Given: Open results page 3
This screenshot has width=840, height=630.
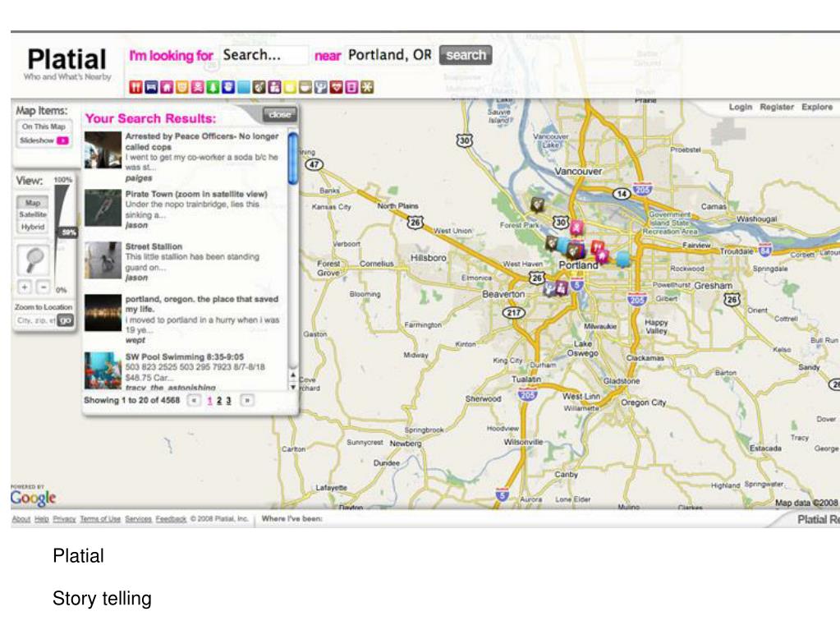Looking at the screenshot, I should coord(228,400).
